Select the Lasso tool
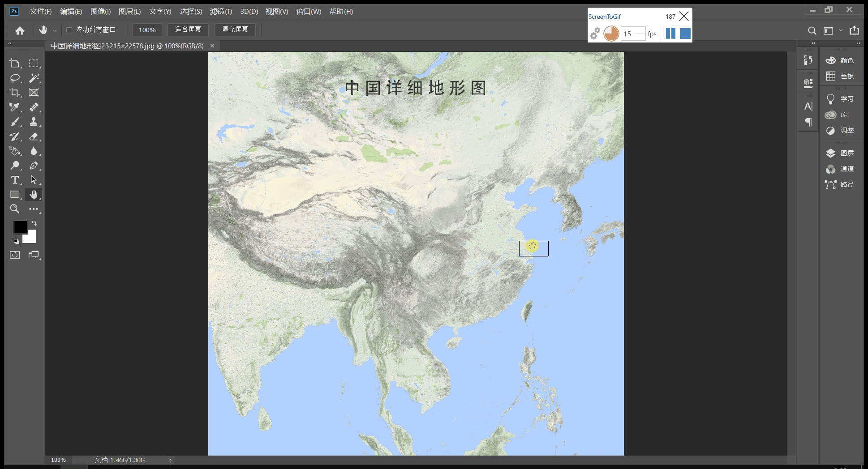868x469 pixels. pyautogui.click(x=15, y=78)
